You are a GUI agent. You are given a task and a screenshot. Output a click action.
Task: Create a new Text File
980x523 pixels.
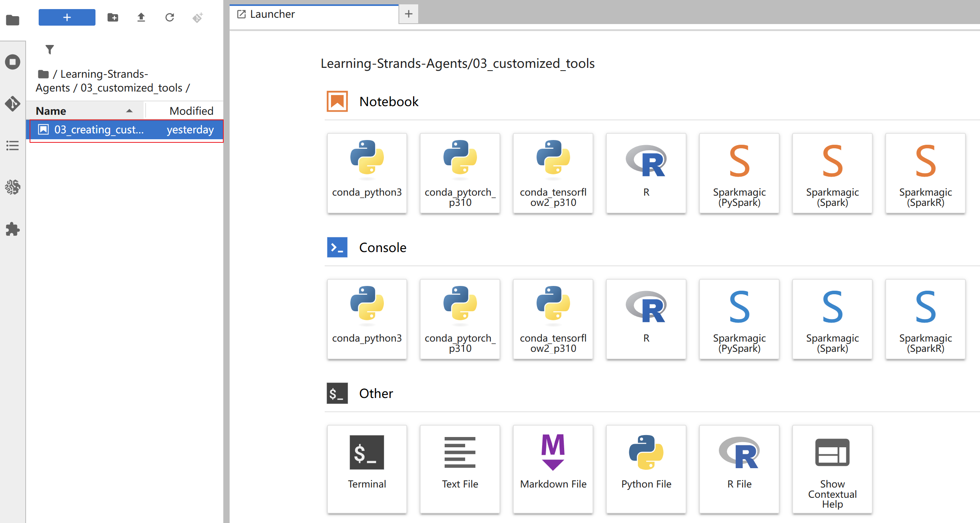point(460,469)
